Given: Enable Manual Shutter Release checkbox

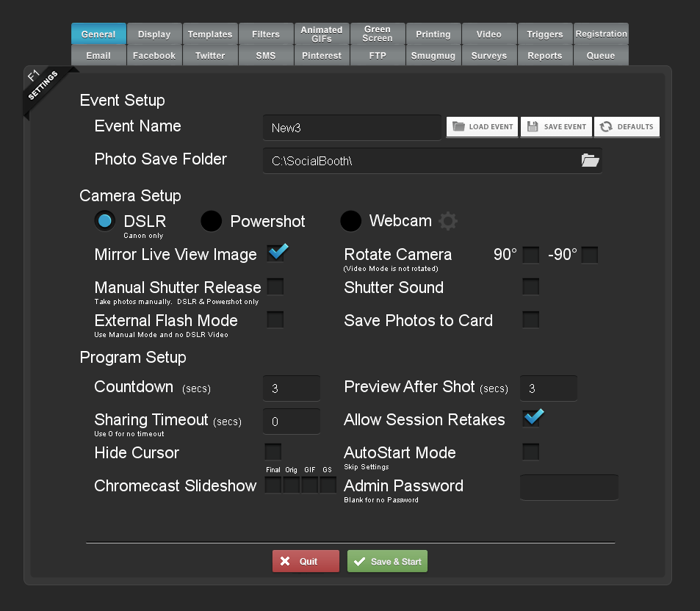Looking at the screenshot, I should point(275,286).
